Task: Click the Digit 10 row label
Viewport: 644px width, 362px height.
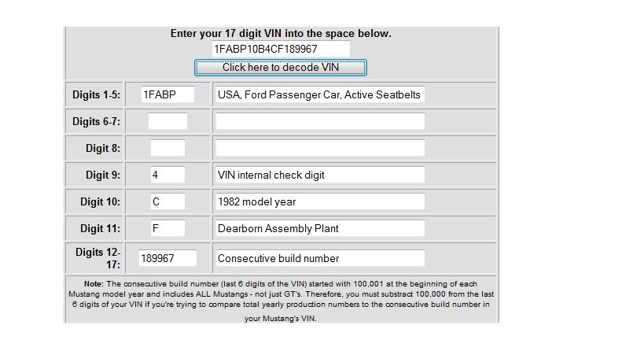Action: pos(100,202)
